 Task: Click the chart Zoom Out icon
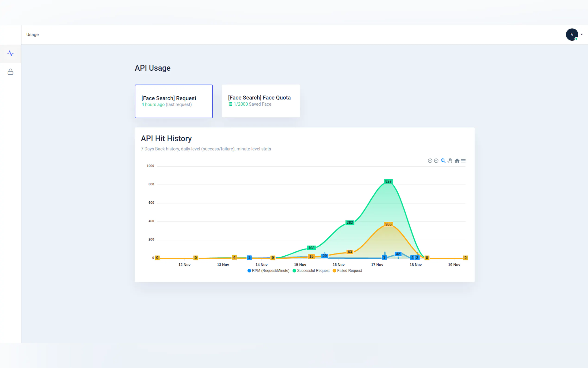[436, 161]
